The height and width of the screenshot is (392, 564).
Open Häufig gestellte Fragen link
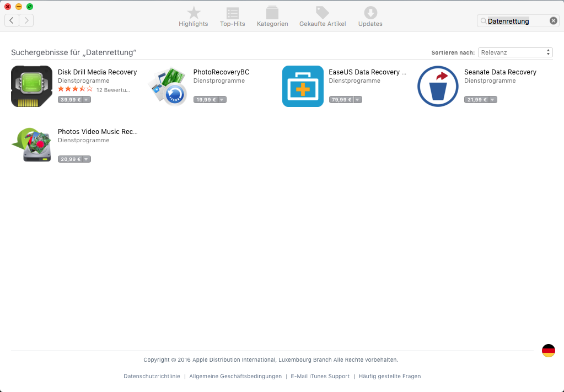pyautogui.click(x=390, y=376)
